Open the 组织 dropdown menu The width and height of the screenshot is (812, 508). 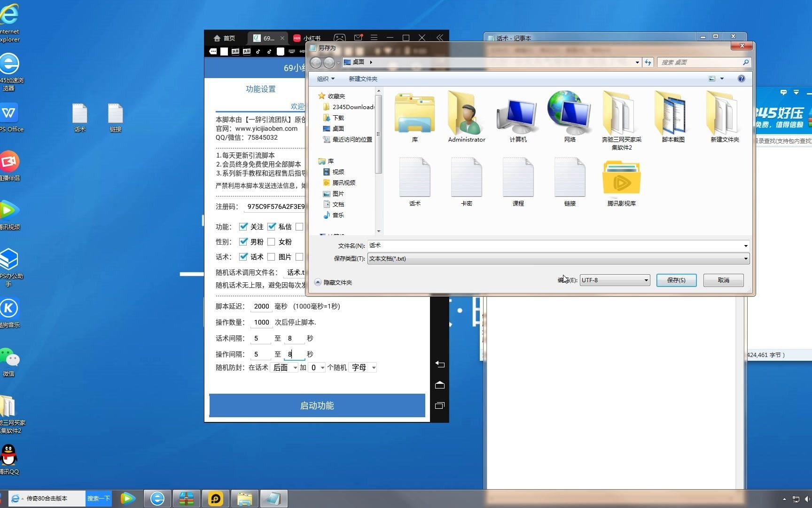(x=326, y=79)
